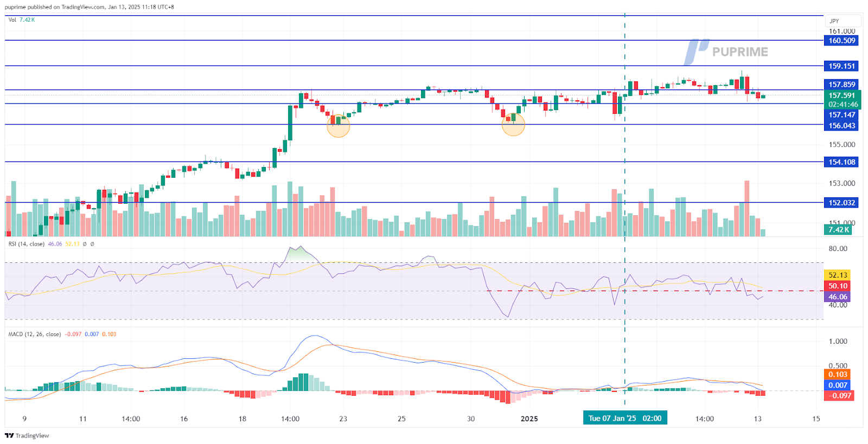Select the orange circle highlight above date 23

[x=339, y=126]
